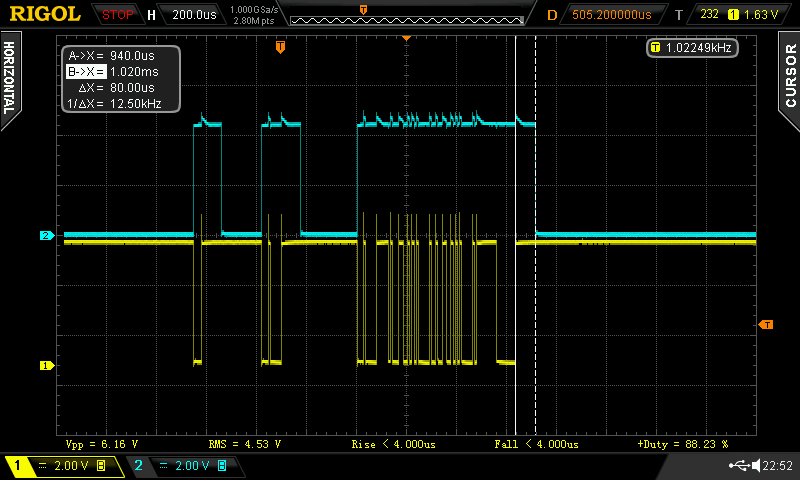Click the channel 1 bandwidth limit B icon
The height and width of the screenshot is (480, 800).
point(101,466)
